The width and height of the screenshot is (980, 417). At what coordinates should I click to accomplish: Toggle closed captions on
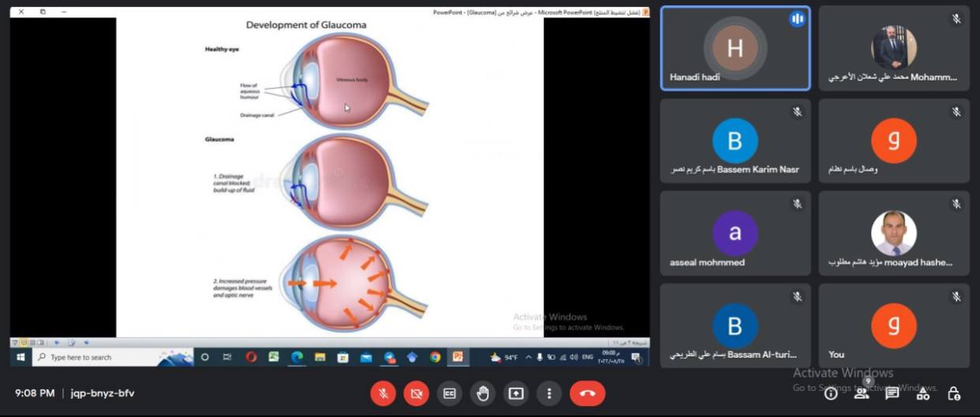pyautogui.click(x=450, y=393)
